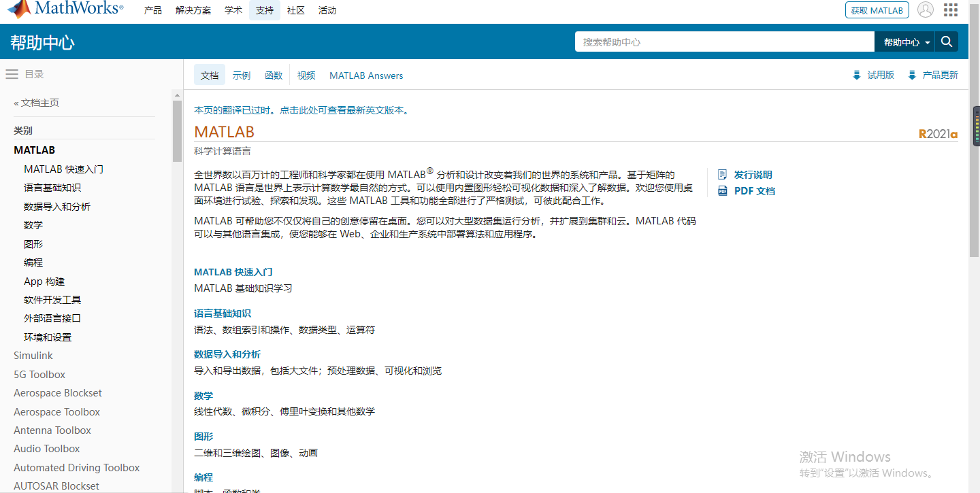Click the 获取 MATLAB button
Viewport: 980px width, 493px height.
coord(877,10)
